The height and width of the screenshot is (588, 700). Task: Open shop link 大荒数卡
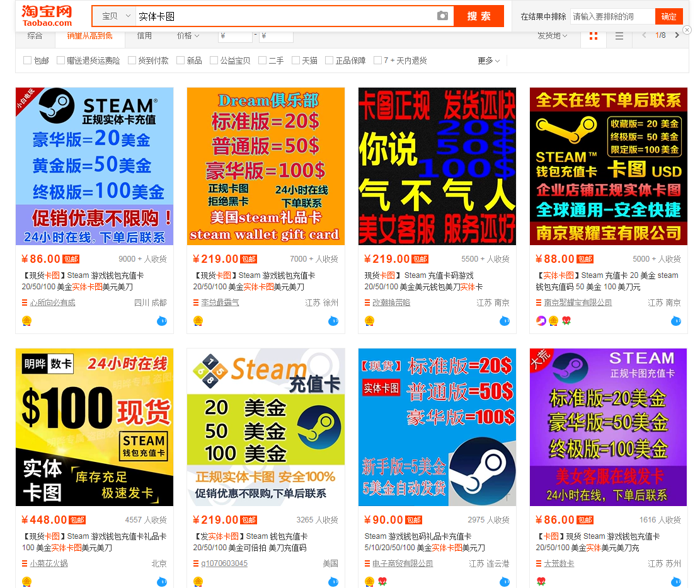(x=559, y=563)
